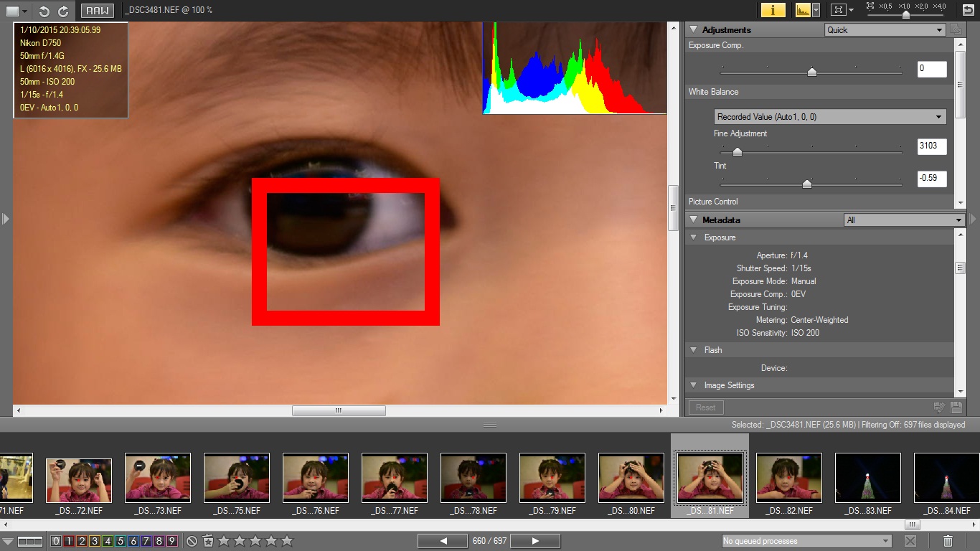Viewport: 980px width, 551px height.
Task: Click the Reset button
Action: [x=705, y=408]
